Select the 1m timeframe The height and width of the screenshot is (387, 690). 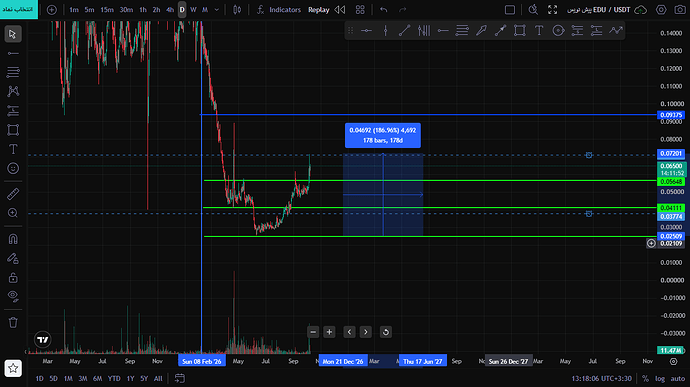[74, 10]
